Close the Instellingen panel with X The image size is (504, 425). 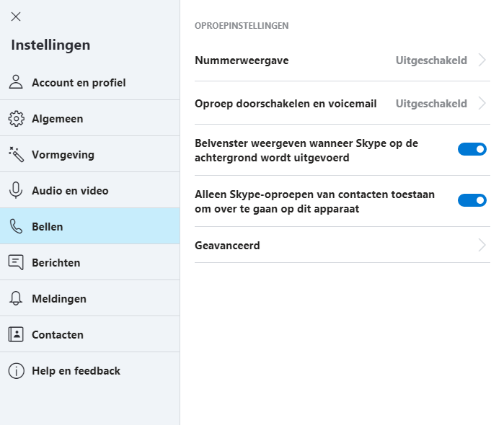pos(16,17)
